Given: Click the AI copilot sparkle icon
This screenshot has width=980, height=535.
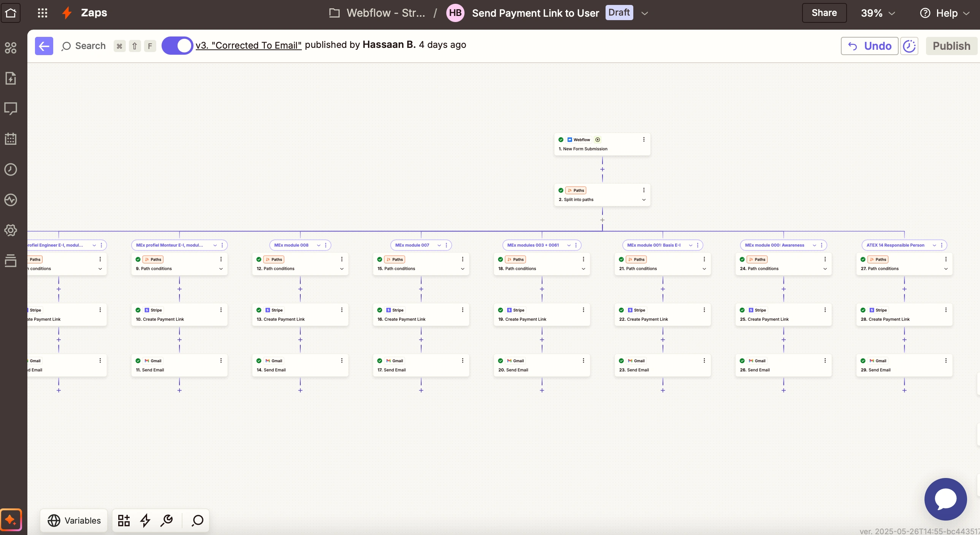Looking at the screenshot, I should pos(11,519).
